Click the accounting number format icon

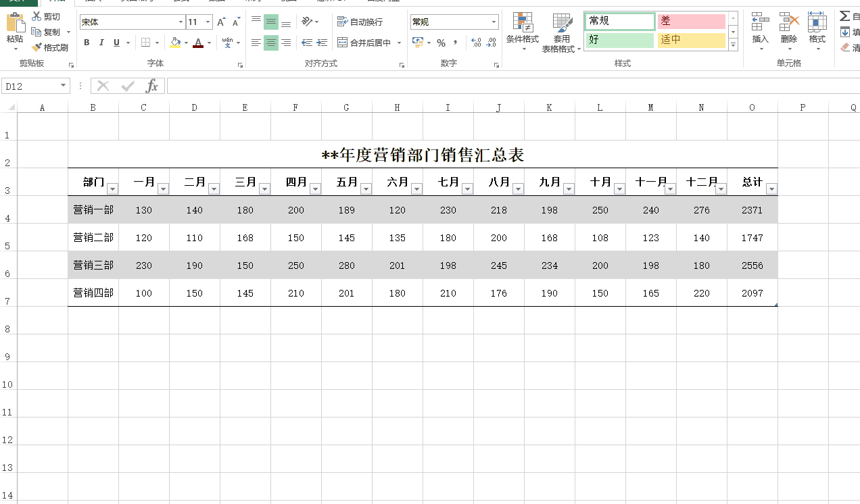tap(417, 43)
